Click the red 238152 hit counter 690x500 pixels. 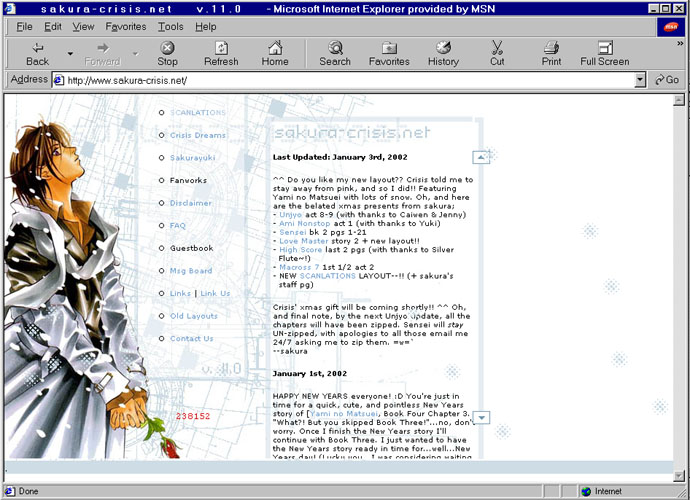[193, 416]
